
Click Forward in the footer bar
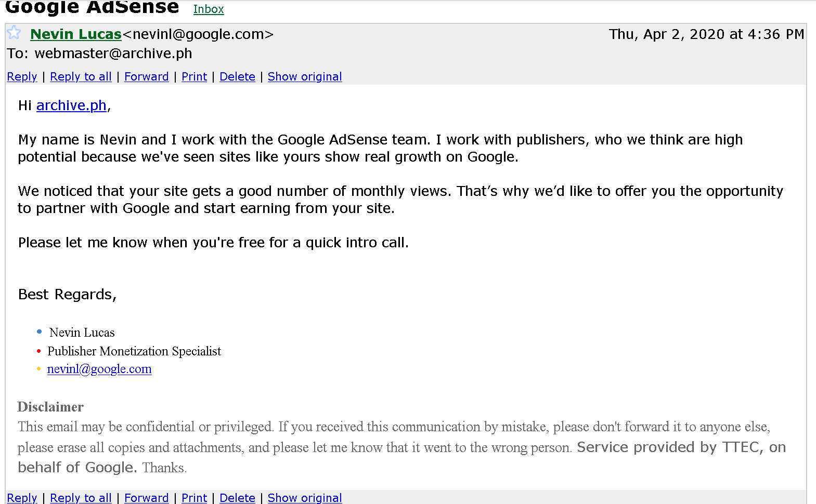[146, 498]
